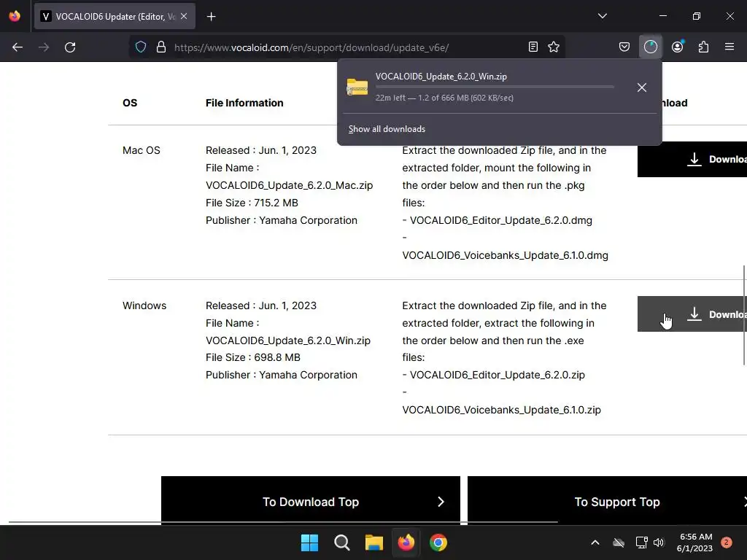Image resolution: width=747 pixels, height=560 pixels.
Task: Open a new tab
Action: 212,17
